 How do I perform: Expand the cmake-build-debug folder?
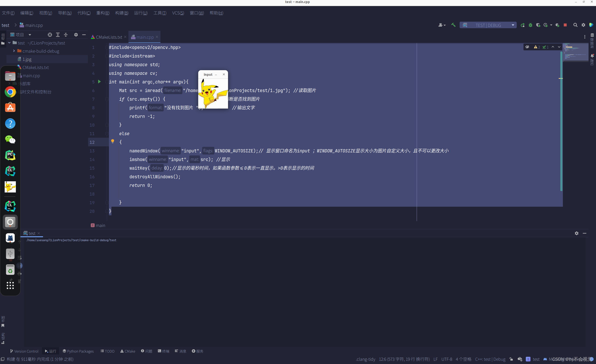14,51
